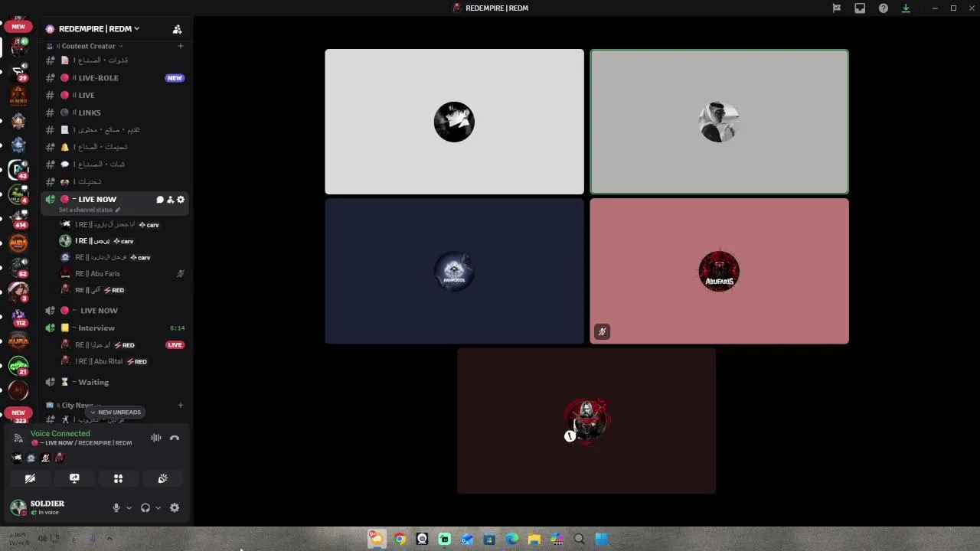Focus the speaking green-bordered video tile

coord(719,122)
